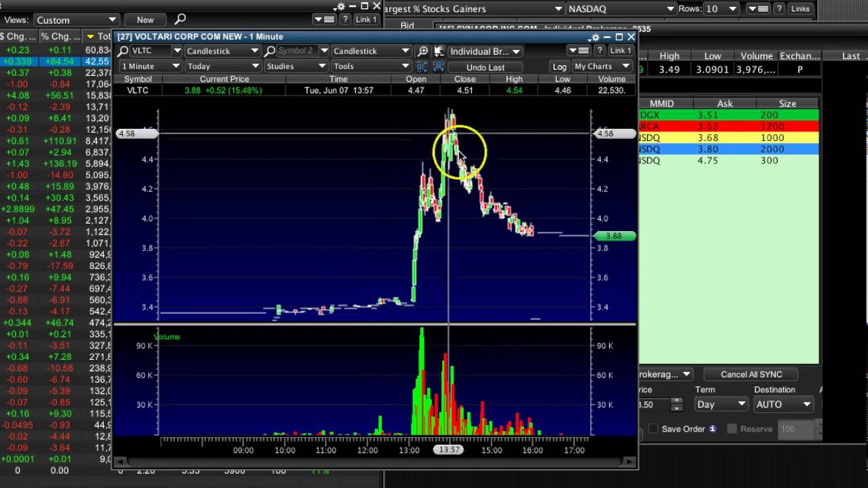
Task: Click the symbol search magnifier beside VLTC
Action: 123,51
